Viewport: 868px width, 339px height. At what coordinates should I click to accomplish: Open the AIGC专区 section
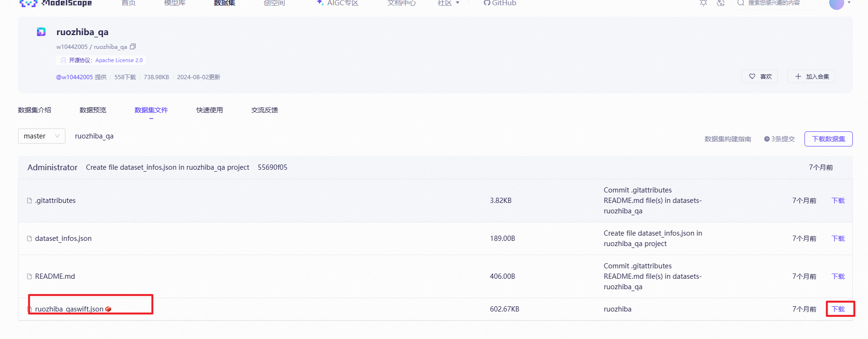tap(337, 3)
